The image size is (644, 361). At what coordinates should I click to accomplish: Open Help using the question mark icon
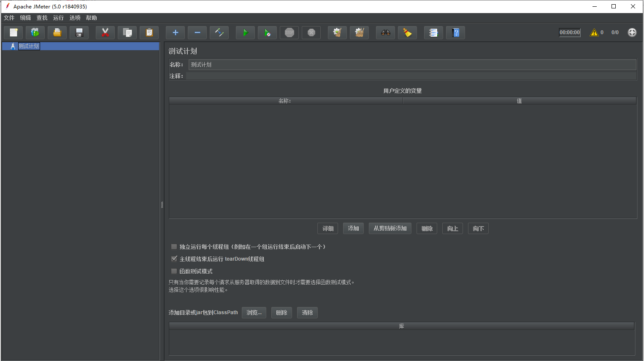(x=456, y=32)
